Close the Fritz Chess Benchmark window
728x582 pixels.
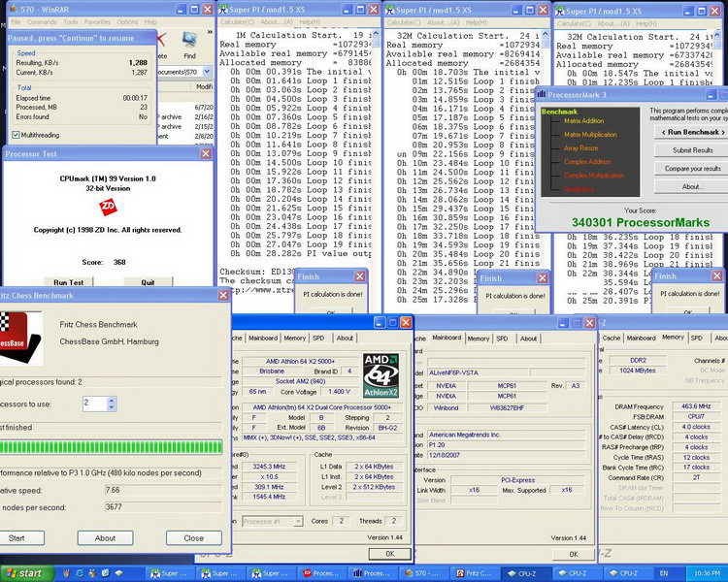(x=223, y=295)
